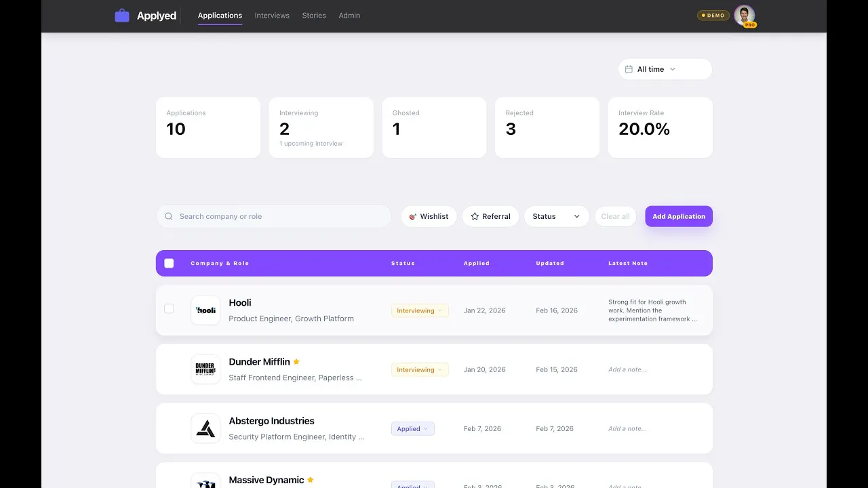The image size is (868, 488).
Task: Click the Applyed brand name
Action: (157, 16)
